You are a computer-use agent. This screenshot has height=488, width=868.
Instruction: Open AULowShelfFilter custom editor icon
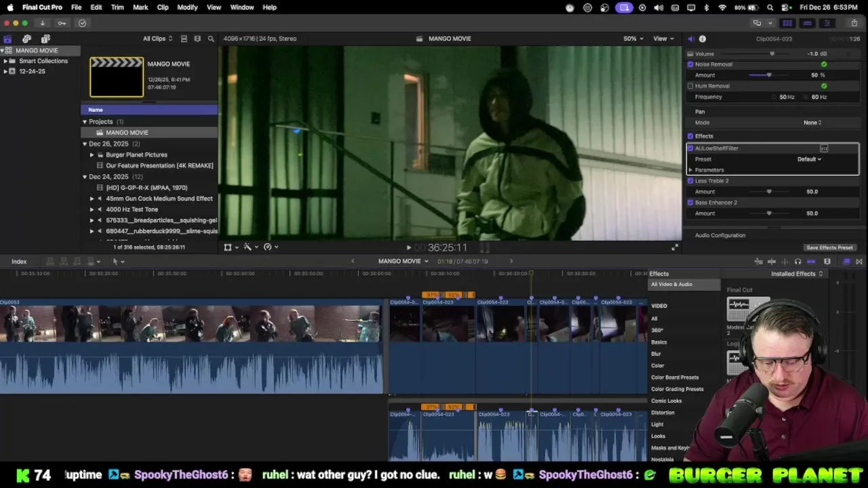click(824, 148)
